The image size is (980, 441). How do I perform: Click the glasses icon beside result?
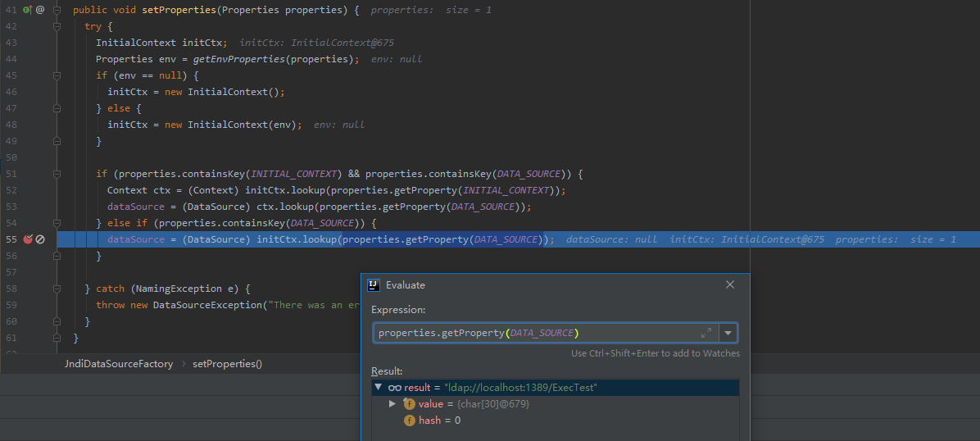point(394,388)
